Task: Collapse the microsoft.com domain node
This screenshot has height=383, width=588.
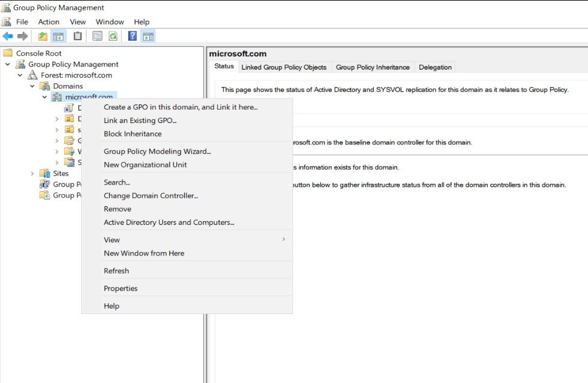Action: [x=44, y=97]
